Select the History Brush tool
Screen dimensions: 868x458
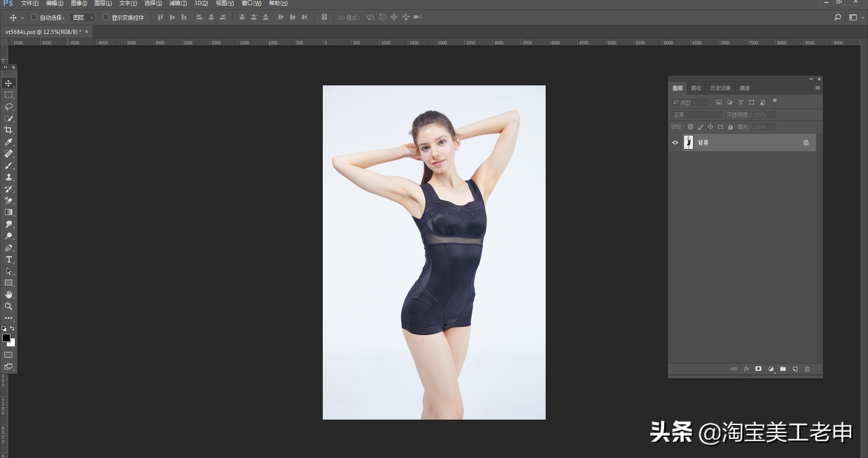(x=9, y=189)
